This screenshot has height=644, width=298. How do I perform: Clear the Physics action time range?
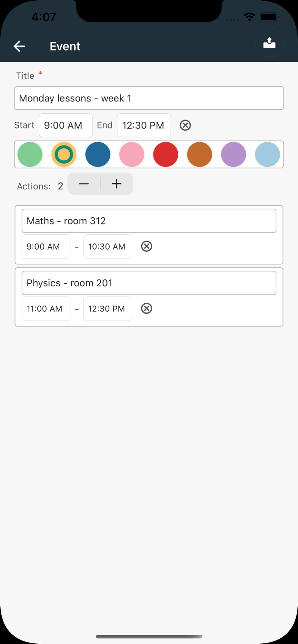(146, 308)
